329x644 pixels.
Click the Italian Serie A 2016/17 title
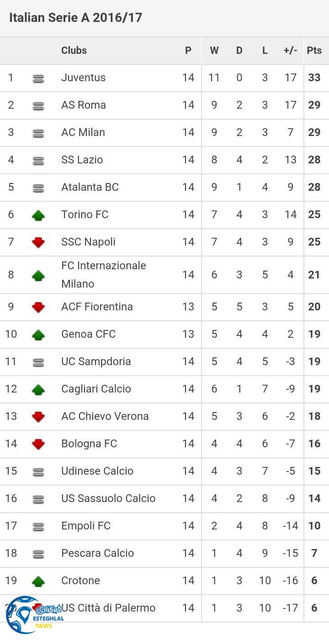point(76,18)
